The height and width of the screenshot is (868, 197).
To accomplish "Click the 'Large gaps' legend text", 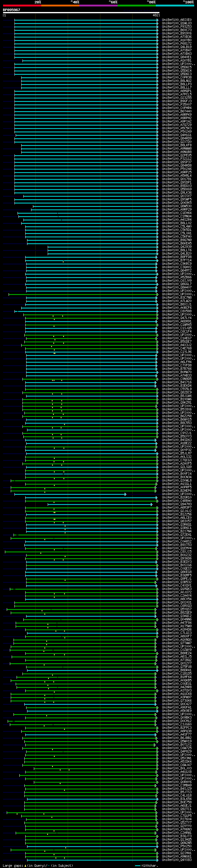I will coord(13,865).
